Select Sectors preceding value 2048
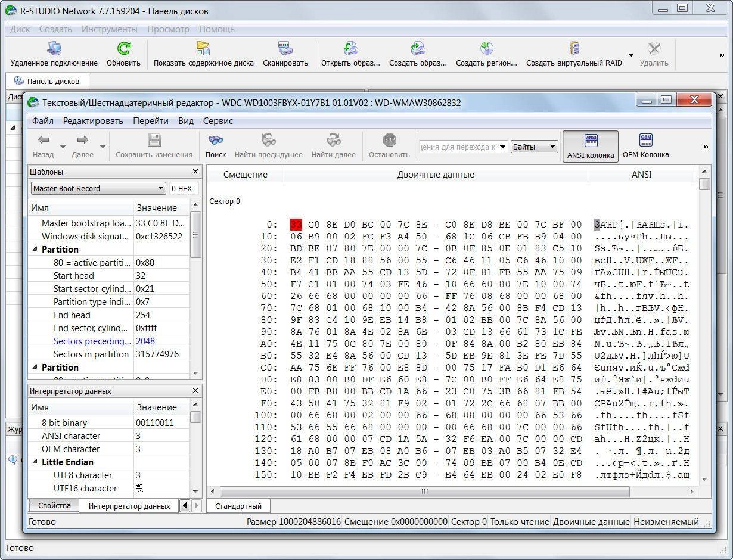 [x=145, y=341]
